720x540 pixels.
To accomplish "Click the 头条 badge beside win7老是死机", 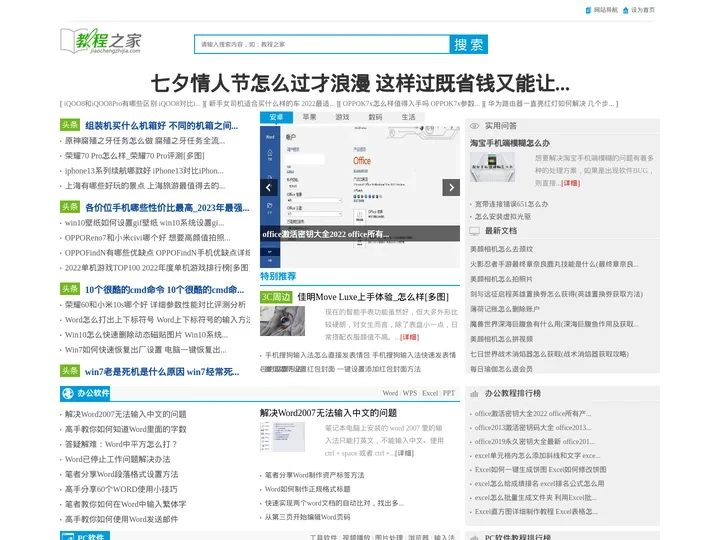I will (70, 371).
